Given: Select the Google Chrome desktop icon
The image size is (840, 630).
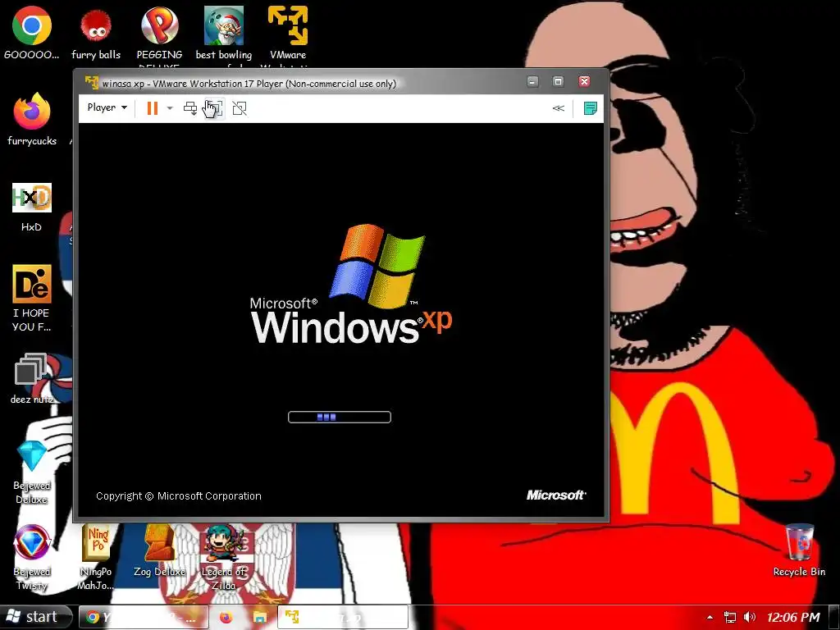Looking at the screenshot, I should 32,32.
